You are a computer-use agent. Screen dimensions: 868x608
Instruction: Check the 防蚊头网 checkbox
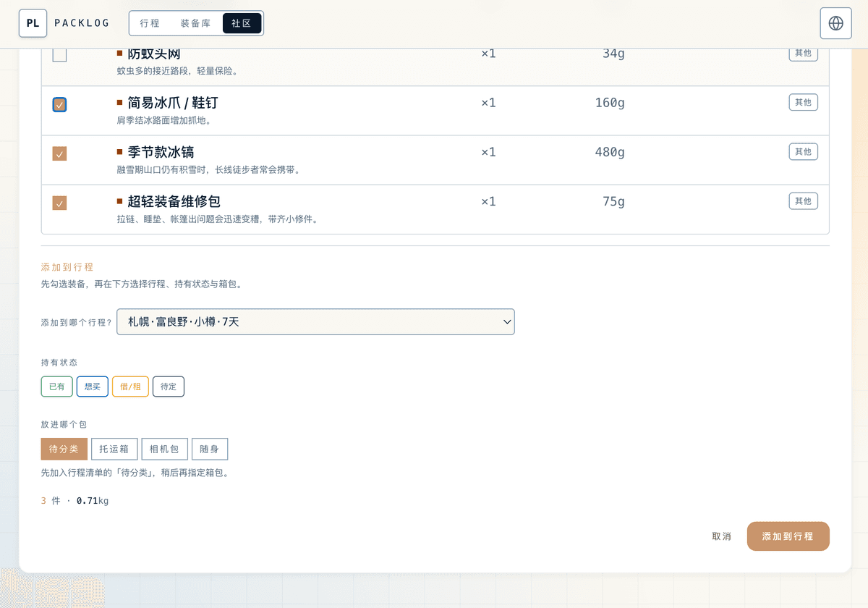60,55
